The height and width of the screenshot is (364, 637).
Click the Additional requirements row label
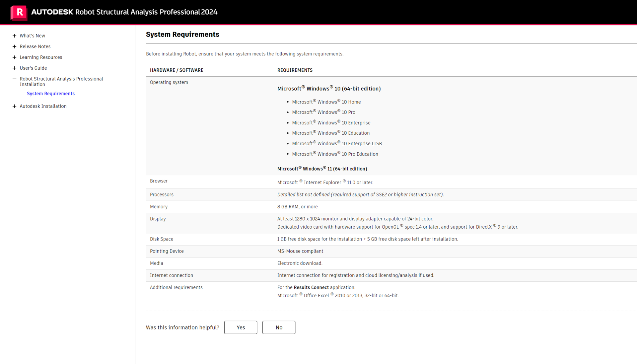tap(176, 288)
